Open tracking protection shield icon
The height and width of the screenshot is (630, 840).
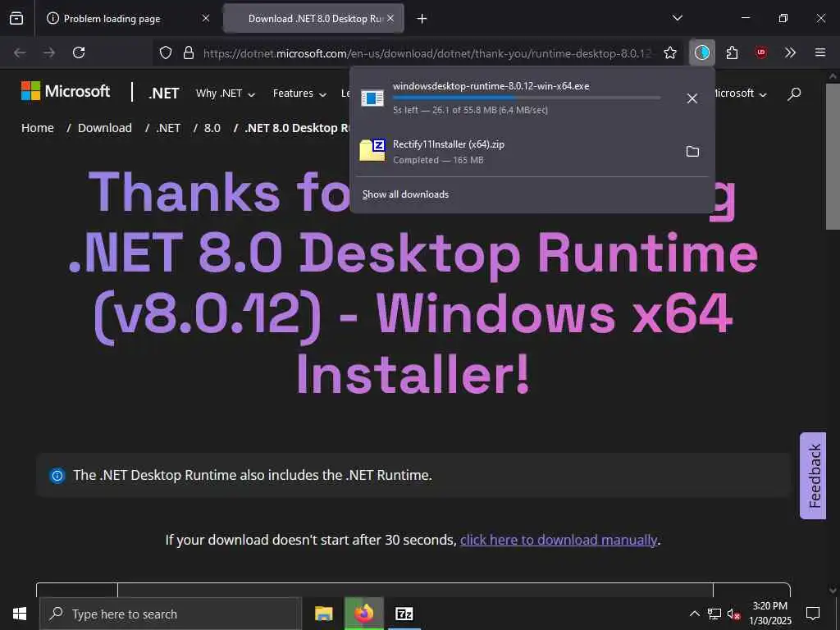(166, 52)
